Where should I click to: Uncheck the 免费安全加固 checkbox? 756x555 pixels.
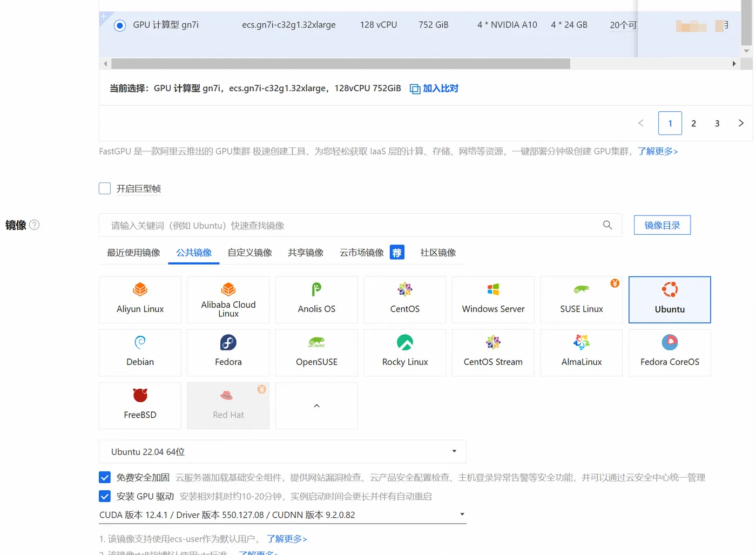(105, 477)
